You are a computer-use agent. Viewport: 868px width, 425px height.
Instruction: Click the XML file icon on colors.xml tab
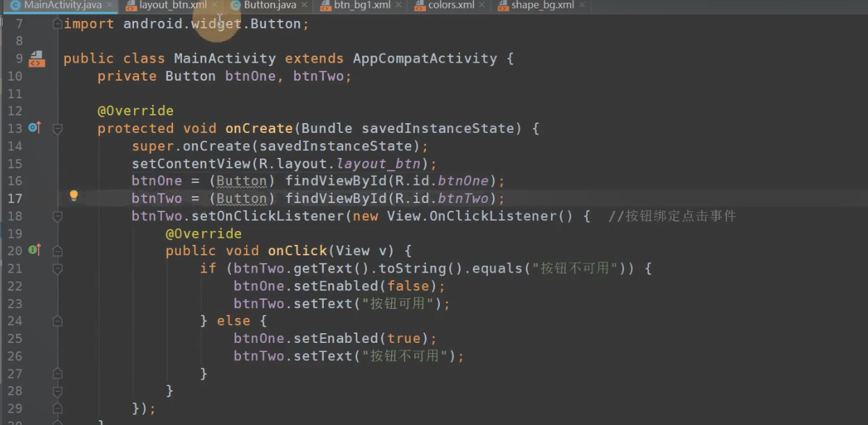tap(420, 6)
